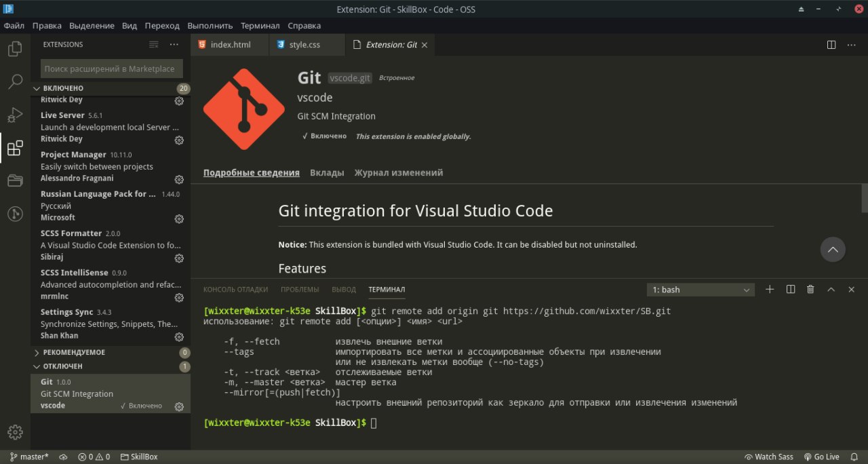Select Russian Language Pack extension entry
Image resolution: width=868 pixels, height=464 pixels.
(111, 206)
